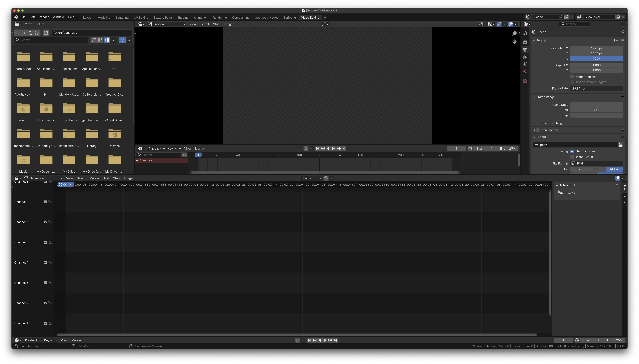Toggle overlays in preview header
Screen dimensions: 639x364
coord(511,24)
